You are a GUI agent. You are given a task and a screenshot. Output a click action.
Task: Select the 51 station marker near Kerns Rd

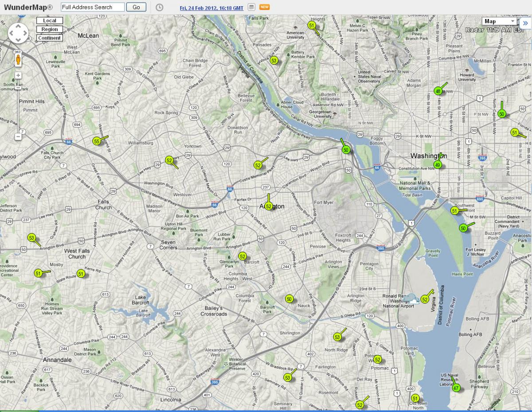point(80,274)
